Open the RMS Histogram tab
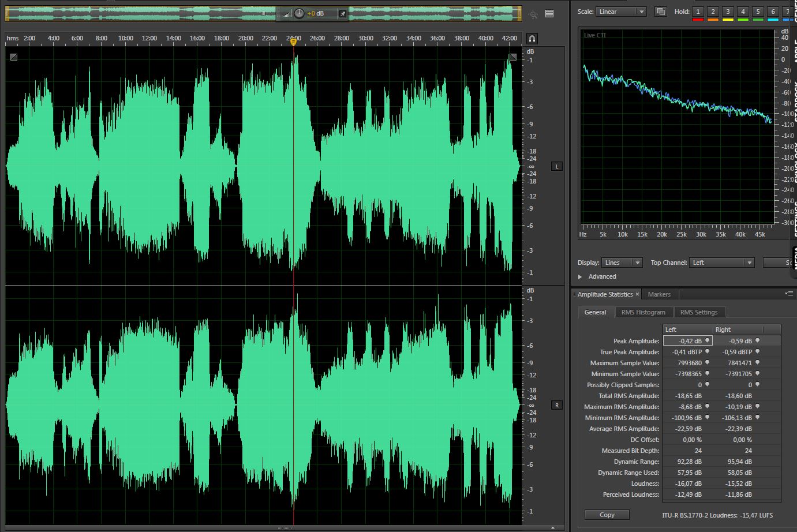The width and height of the screenshot is (797, 532). (x=643, y=312)
